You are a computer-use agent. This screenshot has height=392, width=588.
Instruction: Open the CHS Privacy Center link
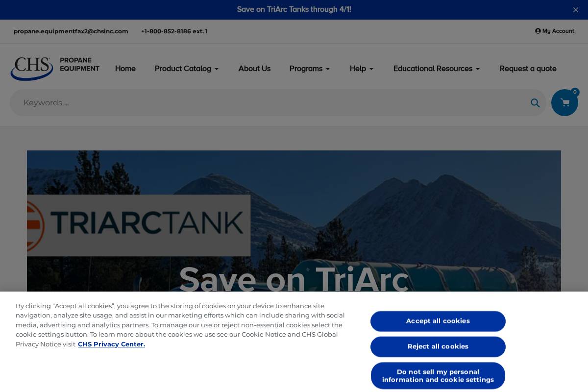[111, 344]
